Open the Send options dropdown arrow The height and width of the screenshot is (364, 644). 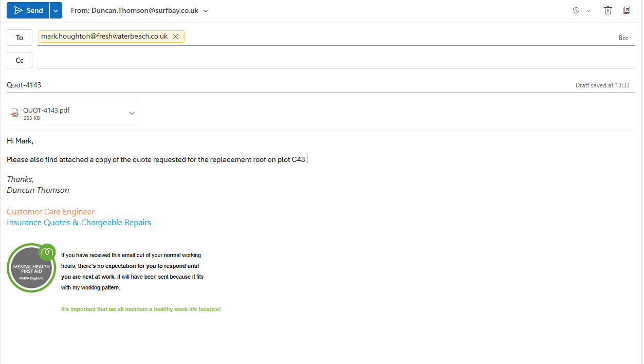click(56, 10)
